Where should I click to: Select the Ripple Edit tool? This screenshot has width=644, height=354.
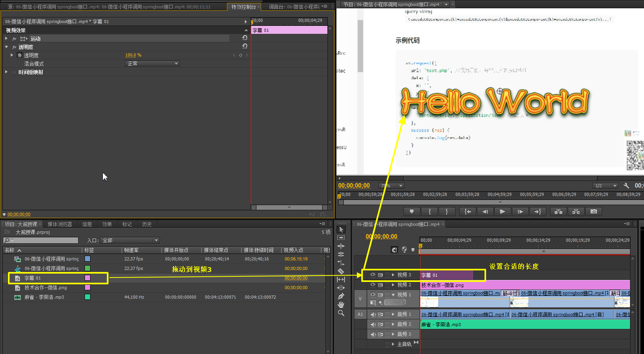click(x=341, y=246)
